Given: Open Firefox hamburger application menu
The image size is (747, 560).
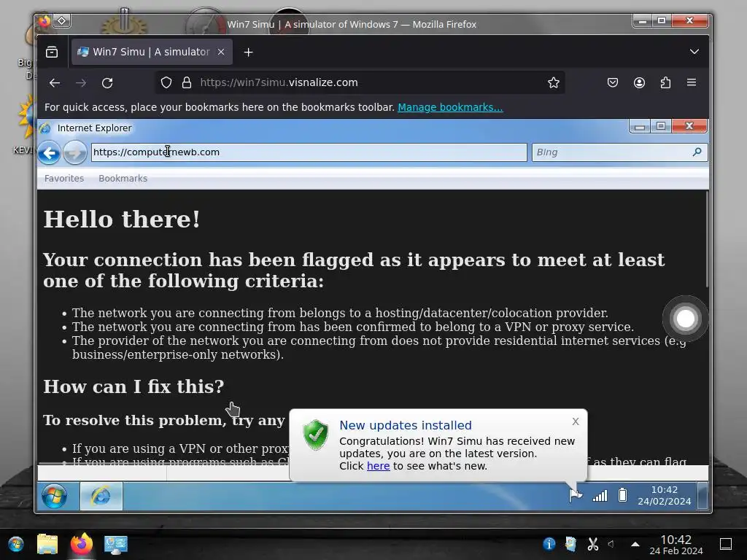Looking at the screenshot, I should (692, 83).
